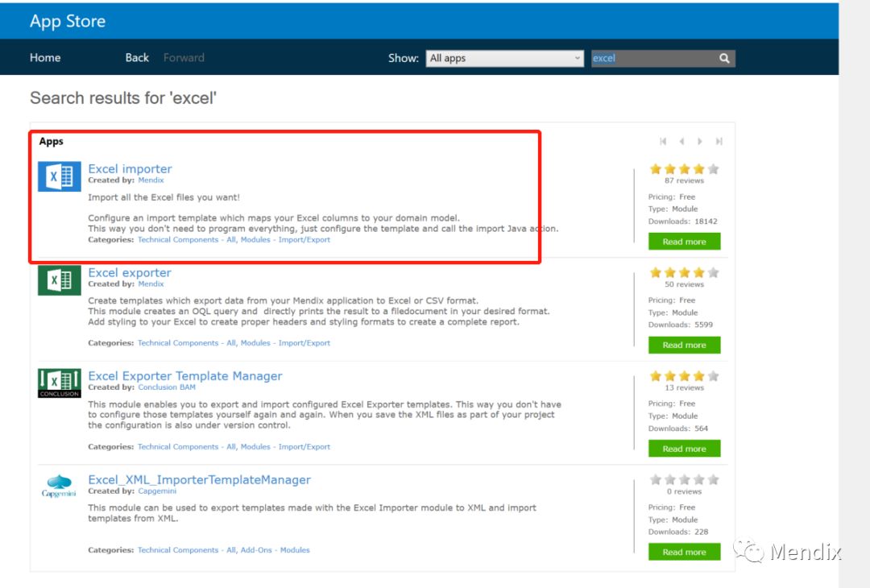Click Modules - Import/Export under Excel importer
870x588 pixels.
tap(285, 240)
